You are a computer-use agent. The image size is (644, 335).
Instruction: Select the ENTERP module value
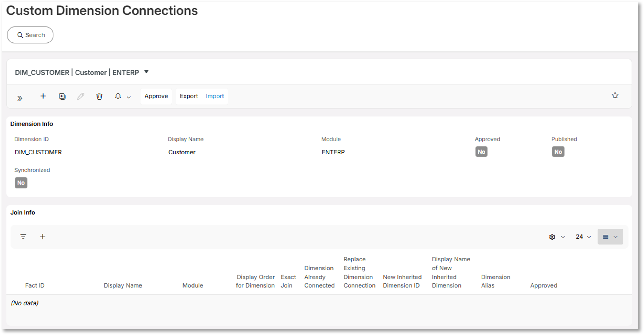(333, 152)
